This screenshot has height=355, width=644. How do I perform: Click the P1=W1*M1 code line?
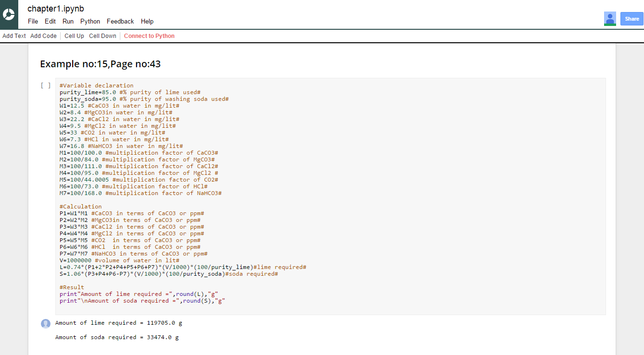tap(132, 213)
